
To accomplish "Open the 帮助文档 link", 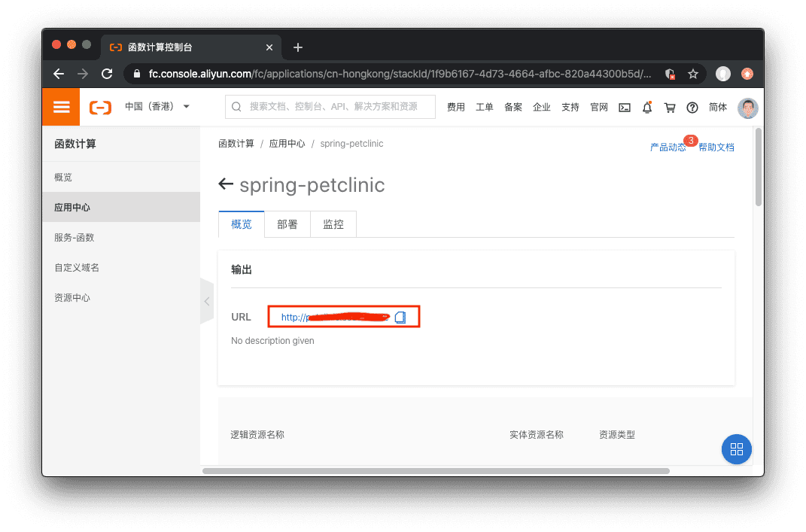I will pyautogui.click(x=716, y=147).
